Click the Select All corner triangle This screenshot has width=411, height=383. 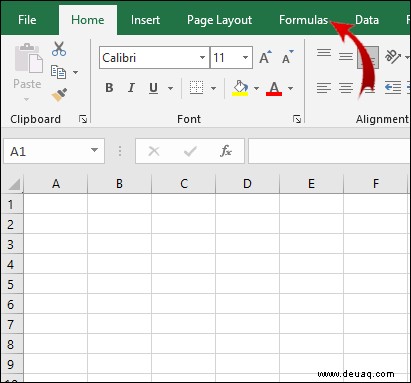(x=14, y=184)
